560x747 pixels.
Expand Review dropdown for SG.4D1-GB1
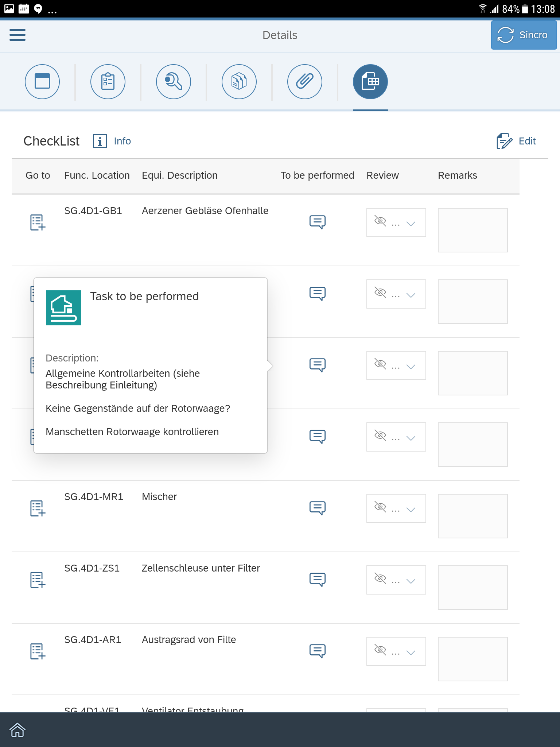[x=411, y=223]
